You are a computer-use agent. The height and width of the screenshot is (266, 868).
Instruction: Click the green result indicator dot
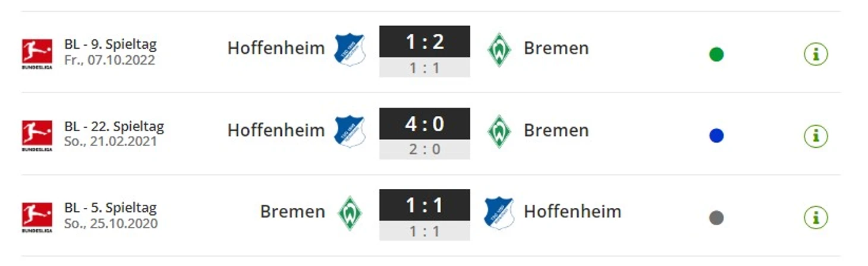coord(716,55)
